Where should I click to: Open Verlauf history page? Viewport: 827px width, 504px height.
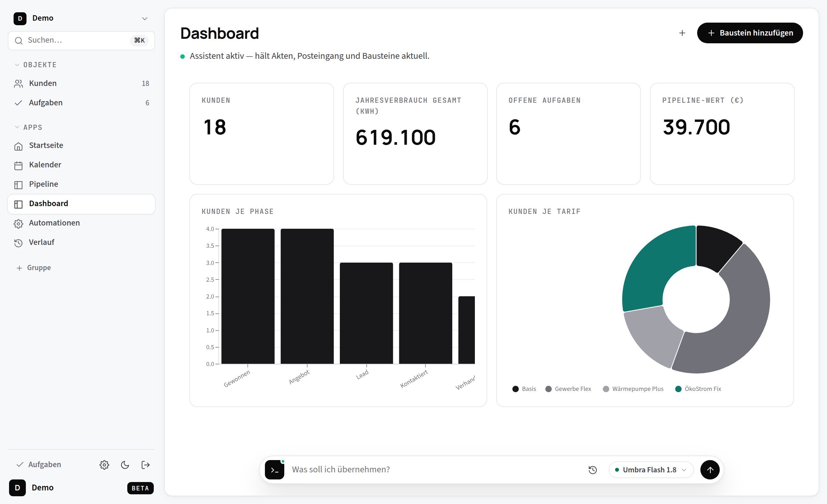(81, 242)
